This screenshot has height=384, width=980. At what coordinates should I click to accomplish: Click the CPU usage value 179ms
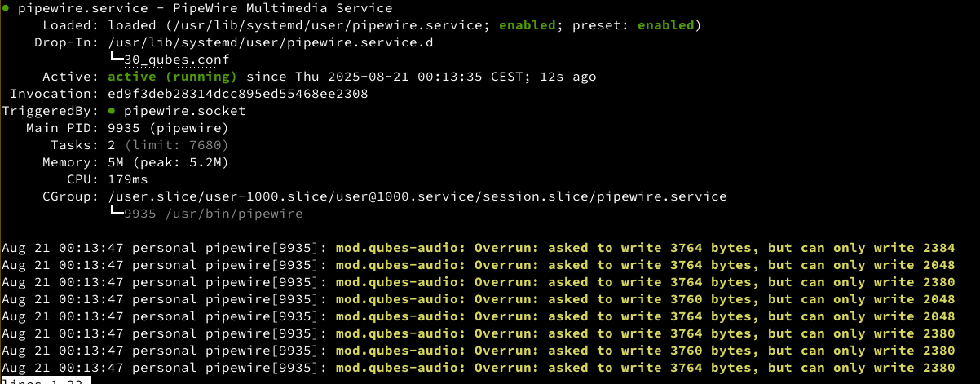128,179
